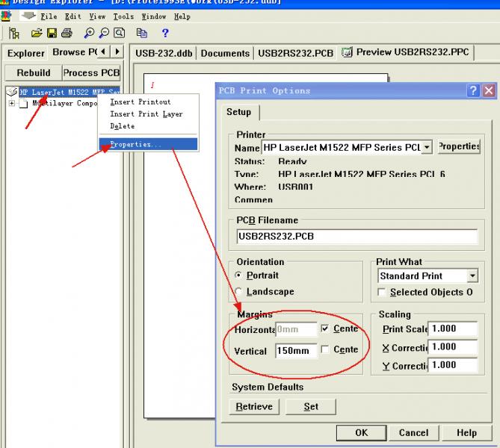The width and height of the screenshot is (500, 448).
Task: Click the open folder toolbar icon
Action: (37, 33)
